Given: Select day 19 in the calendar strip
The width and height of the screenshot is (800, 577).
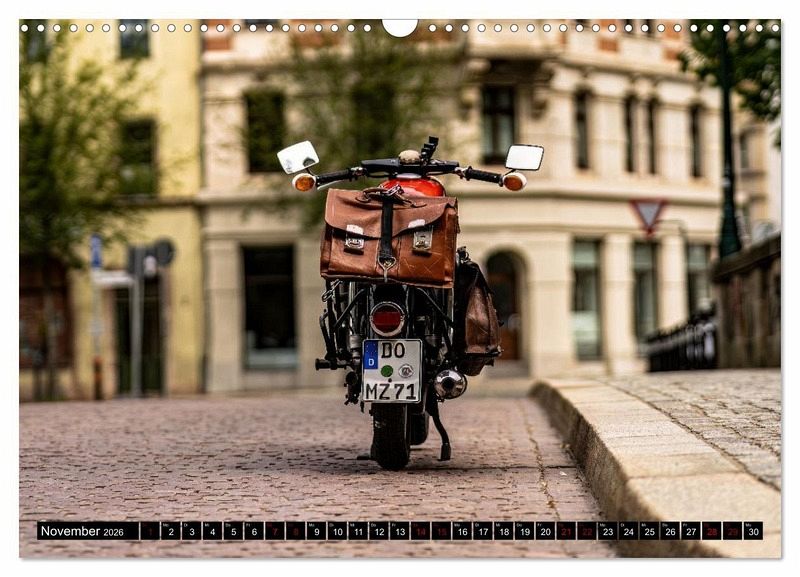Looking at the screenshot, I should (x=525, y=531).
